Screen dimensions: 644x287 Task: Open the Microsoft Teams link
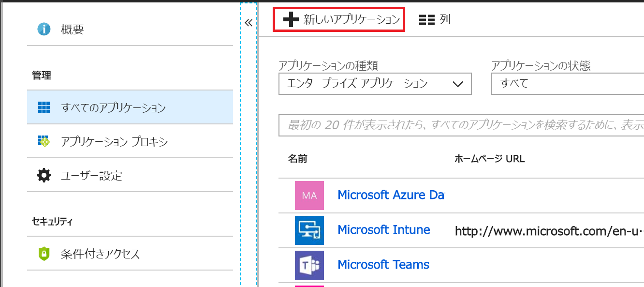tap(383, 264)
